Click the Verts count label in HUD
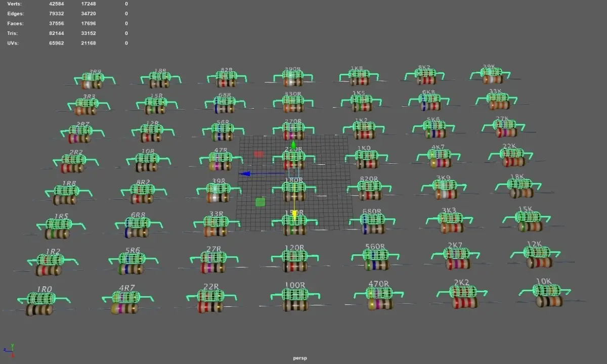Viewport: 607px width, 364px height. coord(15,4)
